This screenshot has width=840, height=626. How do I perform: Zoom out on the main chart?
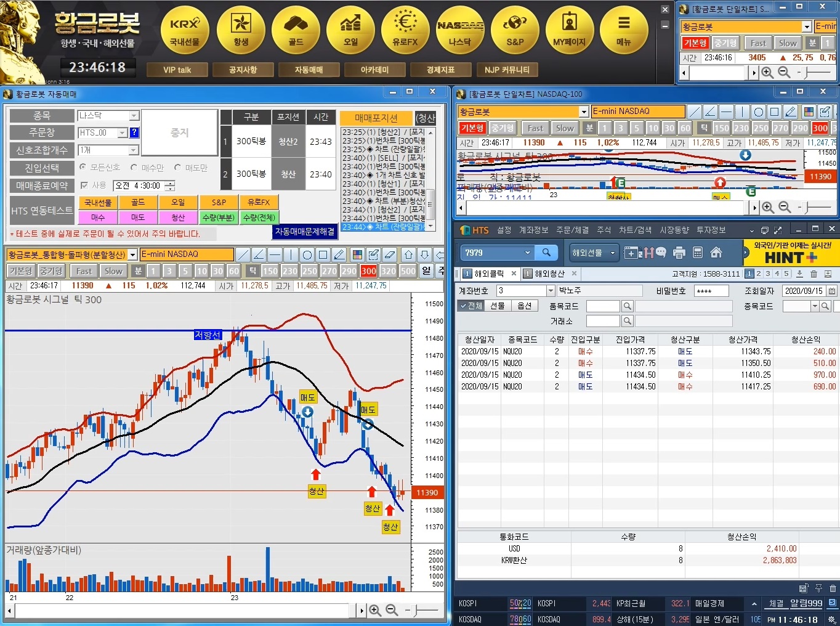pos(392,610)
